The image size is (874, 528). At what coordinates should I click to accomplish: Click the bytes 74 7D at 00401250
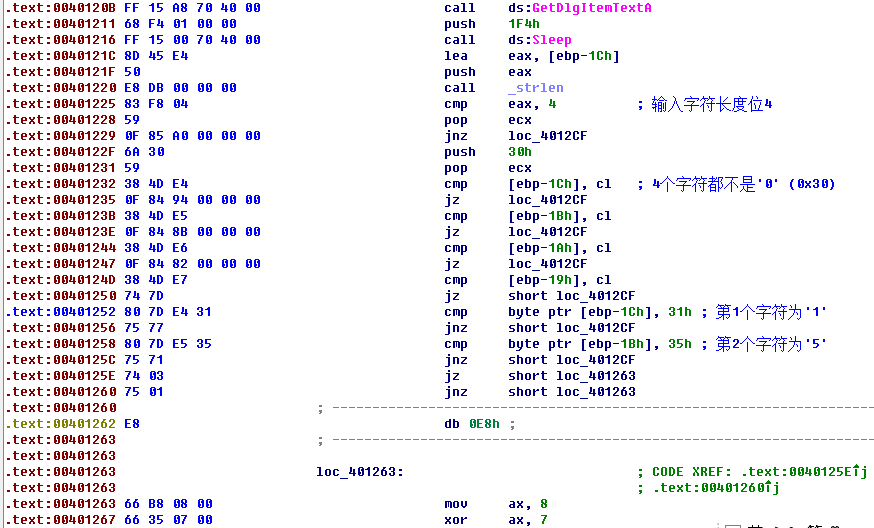(144, 296)
